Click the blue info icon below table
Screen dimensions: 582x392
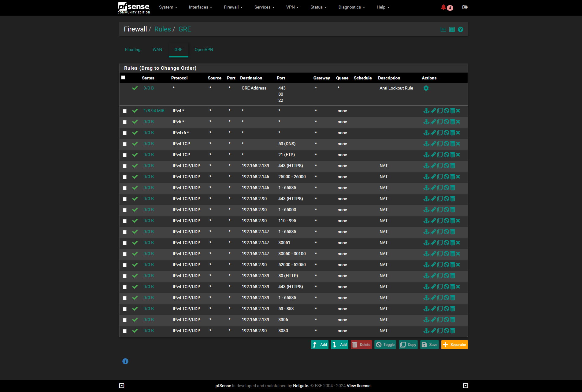[x=125, y=361]
